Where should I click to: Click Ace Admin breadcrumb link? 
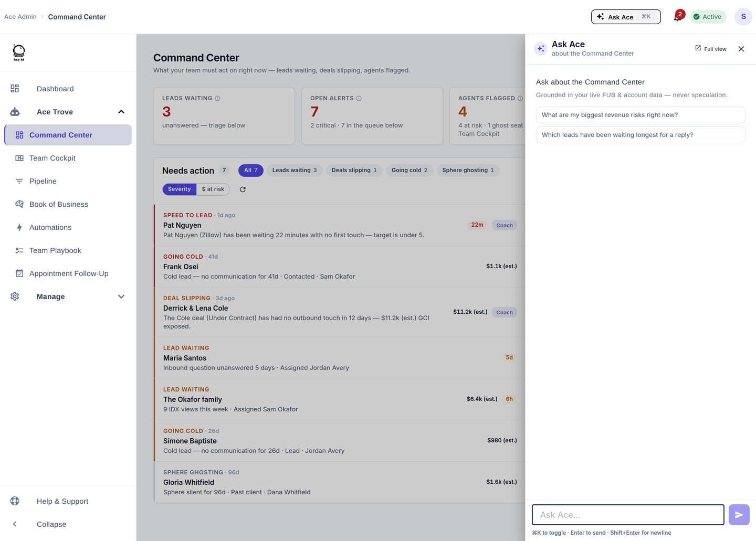click(x=20, y=17)
